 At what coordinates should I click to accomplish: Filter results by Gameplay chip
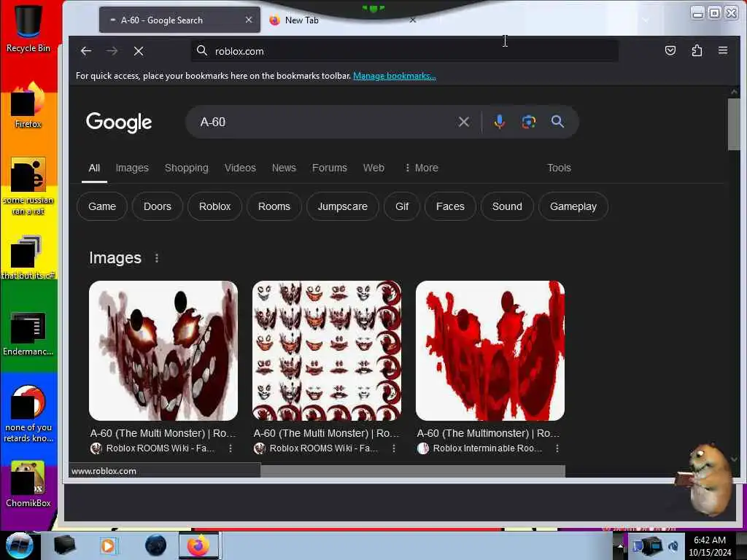(573, 206)
